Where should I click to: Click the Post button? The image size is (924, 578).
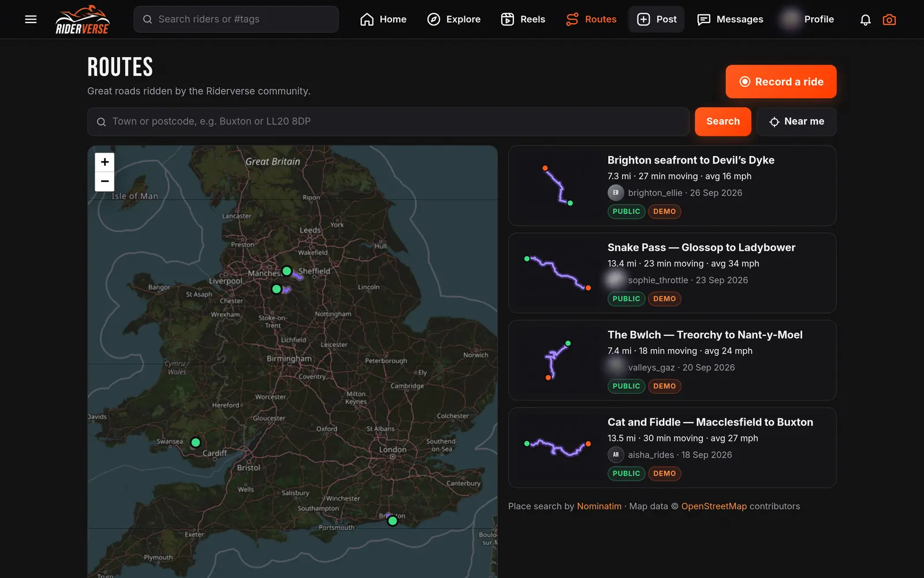pyautogui.click(x=657, y=20)
